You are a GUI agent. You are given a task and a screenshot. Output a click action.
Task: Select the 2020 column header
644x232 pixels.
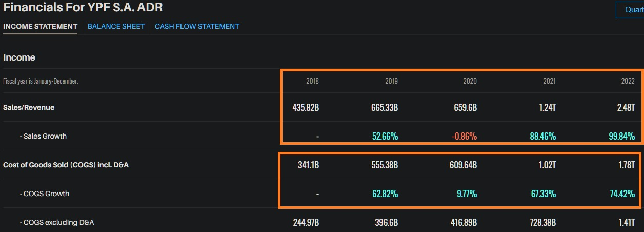470,81
